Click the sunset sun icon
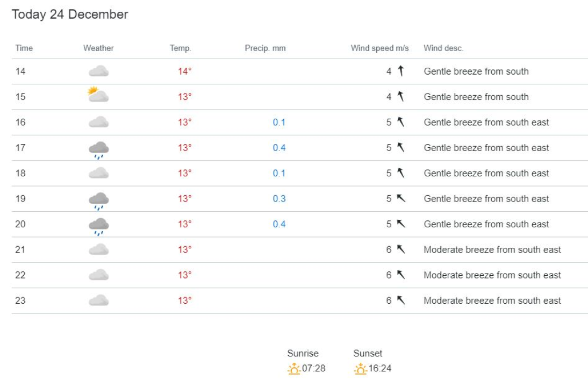 360,369
